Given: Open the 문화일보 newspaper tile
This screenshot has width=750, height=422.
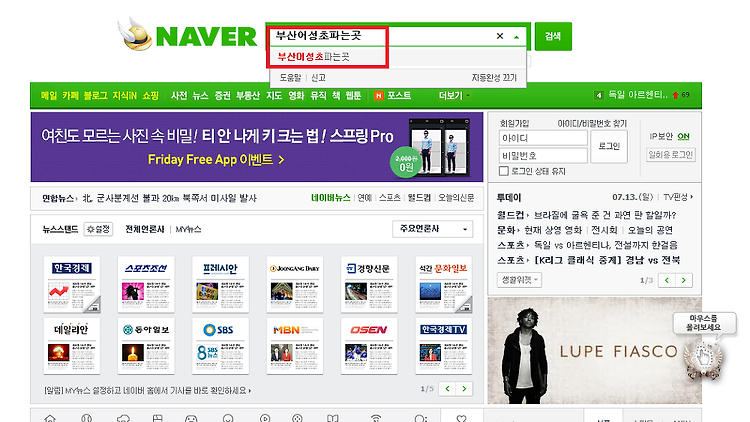Looking at the screenshot, I should 443,285.
